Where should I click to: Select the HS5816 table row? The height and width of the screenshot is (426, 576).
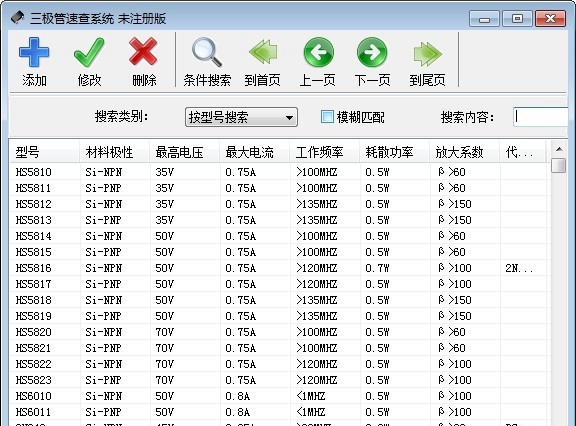click(x=278, y=268)
